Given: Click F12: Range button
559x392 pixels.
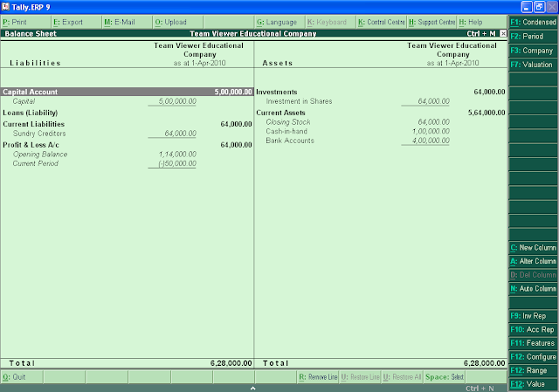Looking at the screenshot, I should (533, 371).
